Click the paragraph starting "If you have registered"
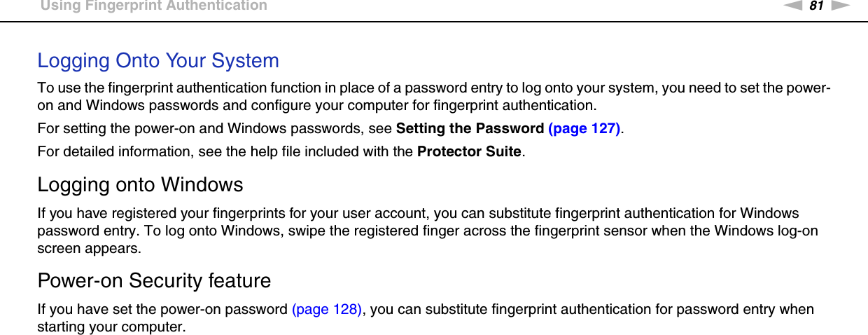 coord(427,231)
